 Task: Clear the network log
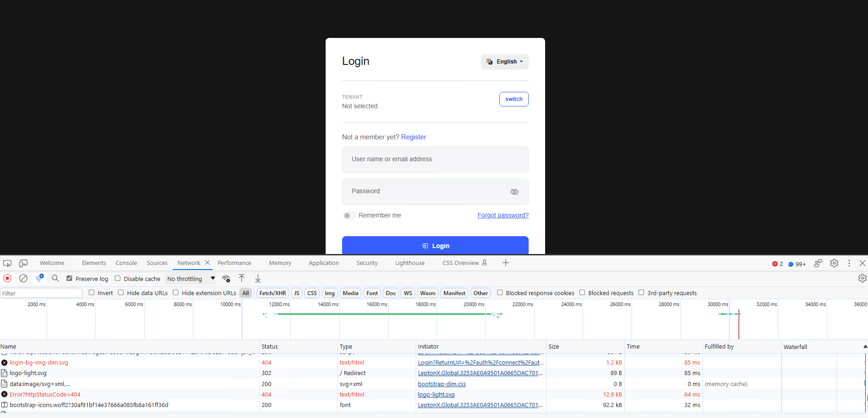point(23,278)
